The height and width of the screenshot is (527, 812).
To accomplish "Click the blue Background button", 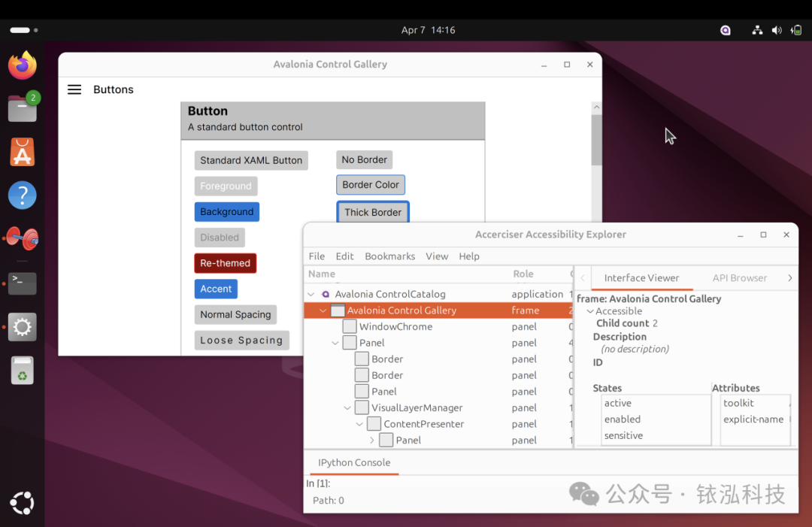I will tap(227, 212).
